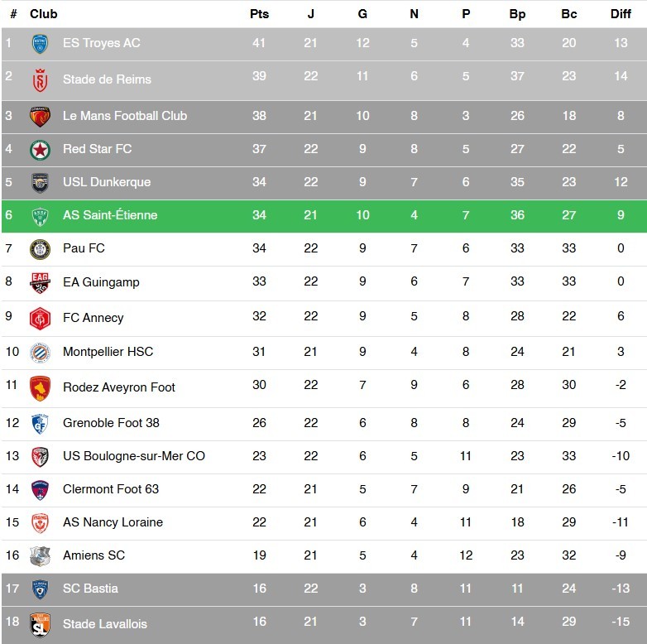Click the FC Annecy red logo

pyautogui.click(x=40, y=319)
